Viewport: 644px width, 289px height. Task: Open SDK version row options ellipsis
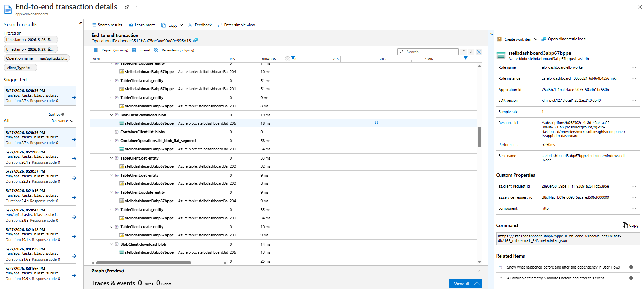point(634,101)
